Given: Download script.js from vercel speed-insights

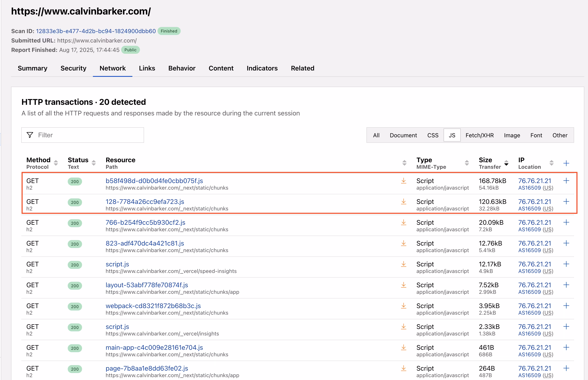Looking at the screenshot, I should [x=404, y=264].
